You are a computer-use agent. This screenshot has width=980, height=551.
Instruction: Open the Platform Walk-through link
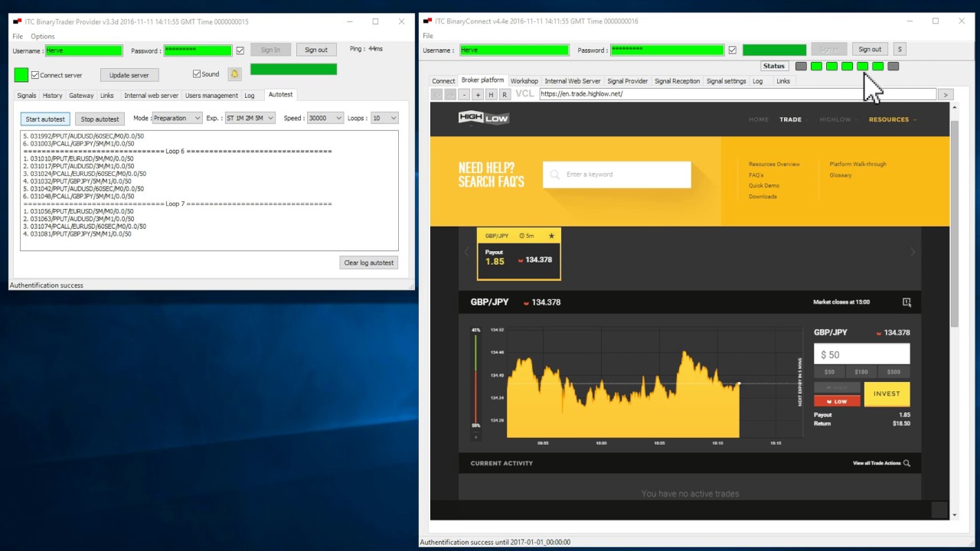coord(857,165)
